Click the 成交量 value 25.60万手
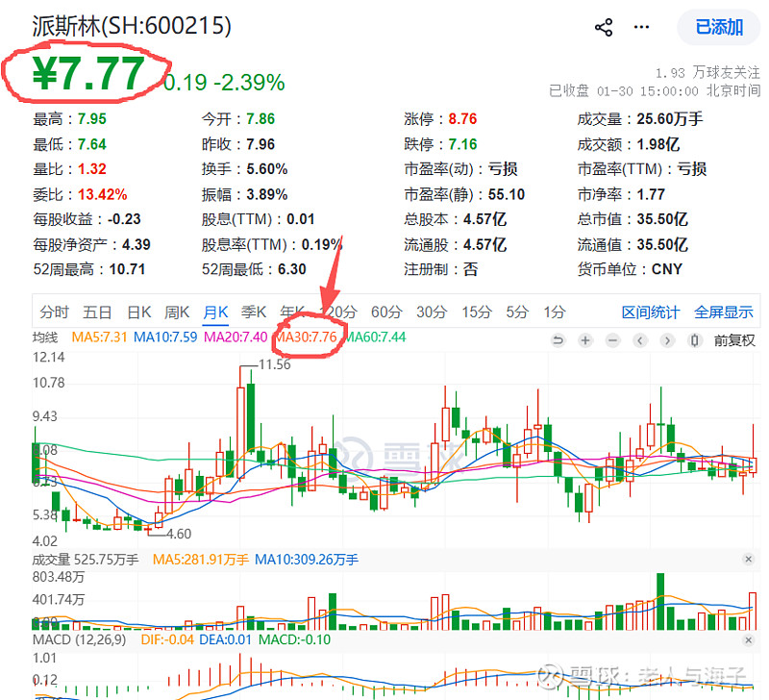This screenshot has height=700, width=769. (669, 118)
